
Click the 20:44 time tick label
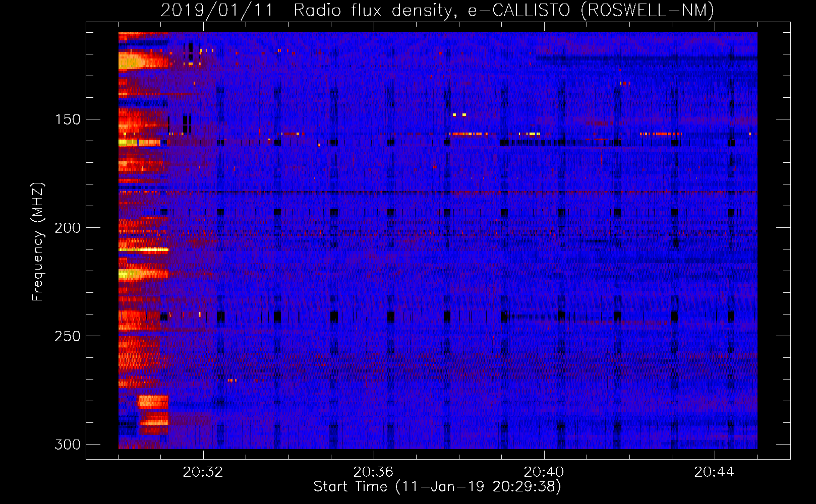click(714, 472)
